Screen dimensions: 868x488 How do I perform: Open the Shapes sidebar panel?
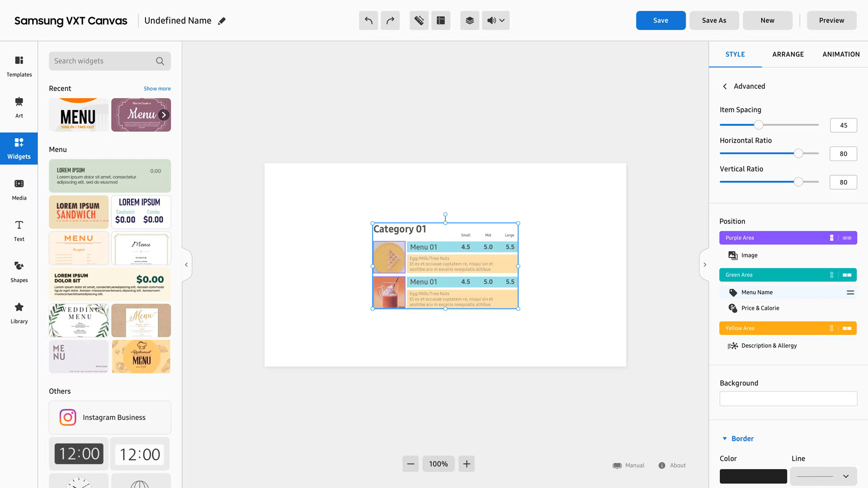[x=19, y=271]
